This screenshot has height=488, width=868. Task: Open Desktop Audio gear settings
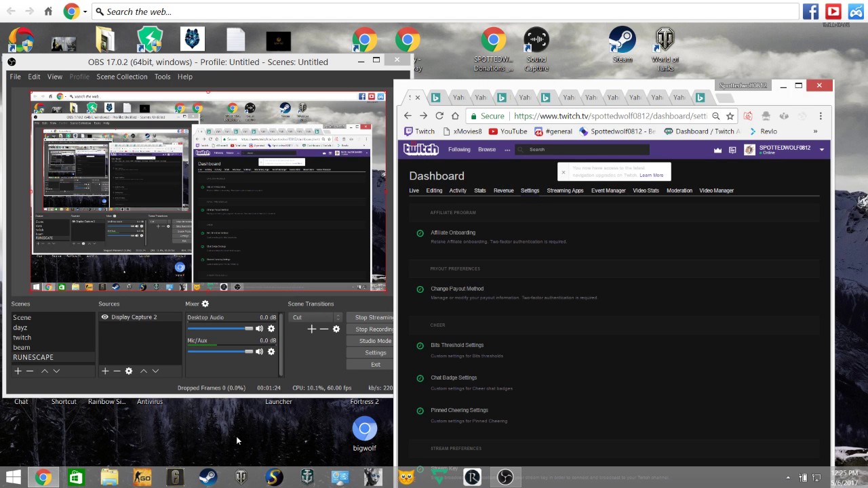271,329
